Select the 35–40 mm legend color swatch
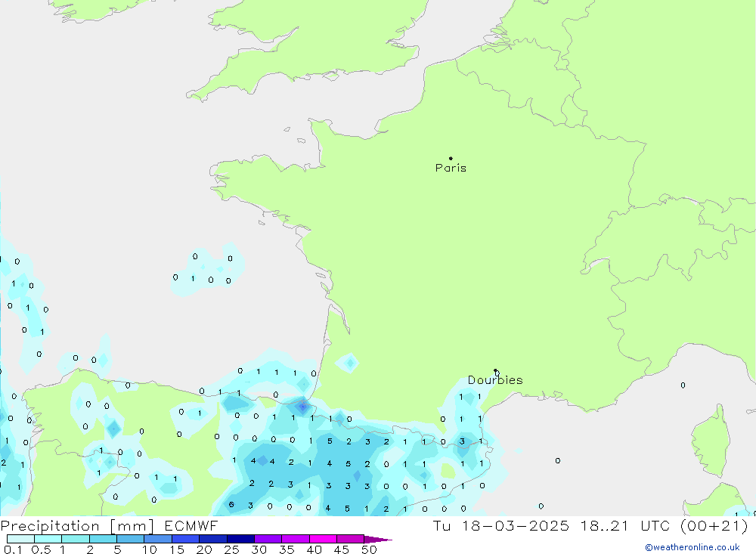Image resolution: width=756 pixels, height=554 pixels. click(x=296, y=539)
